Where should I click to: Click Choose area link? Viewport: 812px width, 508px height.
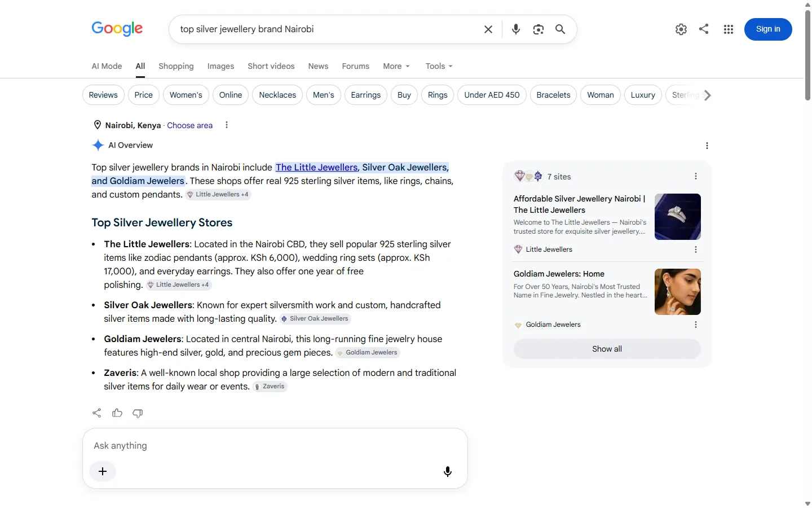click(189, 125)
